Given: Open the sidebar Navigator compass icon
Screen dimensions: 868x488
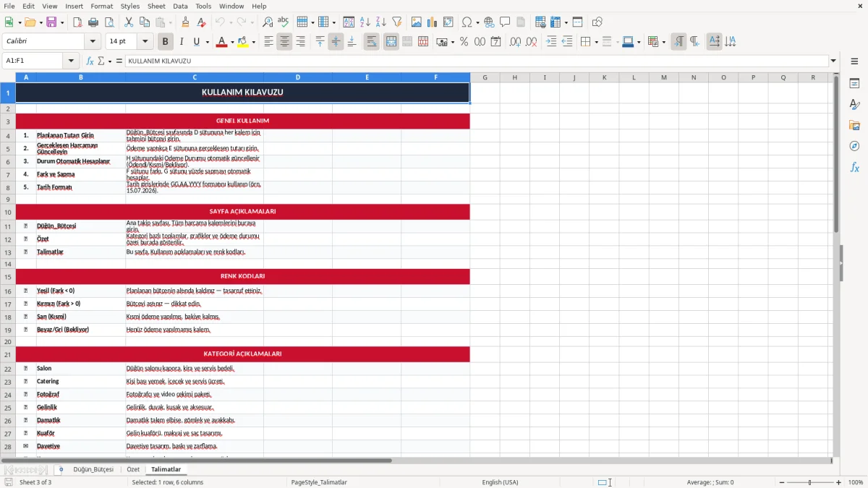Looking at the screenshot, I should [854, 146].
